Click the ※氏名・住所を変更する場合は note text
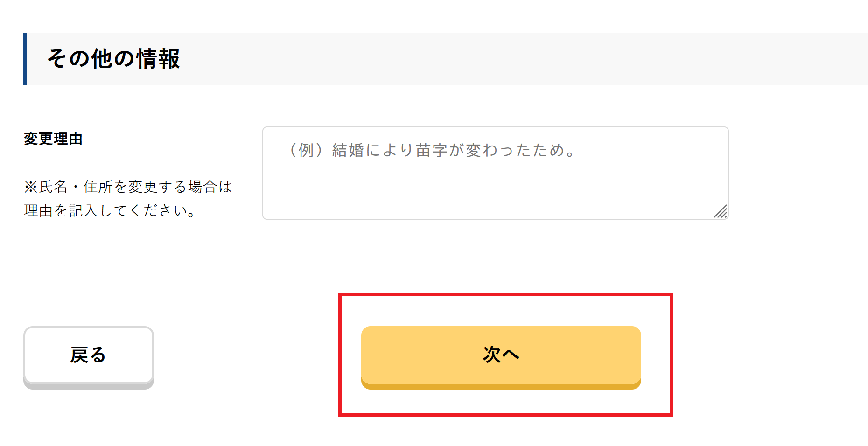Screen dimensions: 868x446 click(128, 187)
